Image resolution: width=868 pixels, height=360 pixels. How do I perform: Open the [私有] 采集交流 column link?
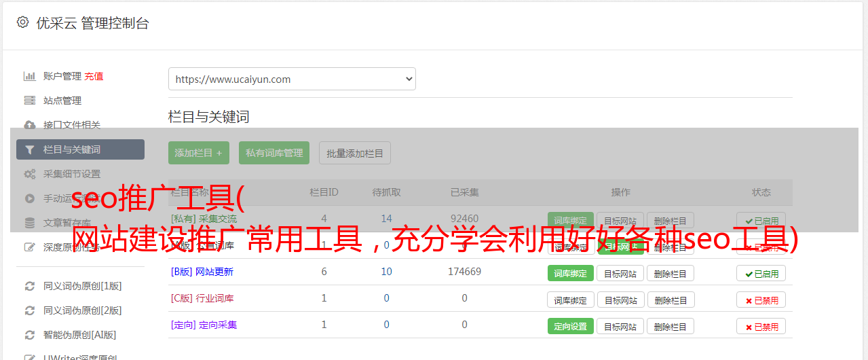pos(204,219)
